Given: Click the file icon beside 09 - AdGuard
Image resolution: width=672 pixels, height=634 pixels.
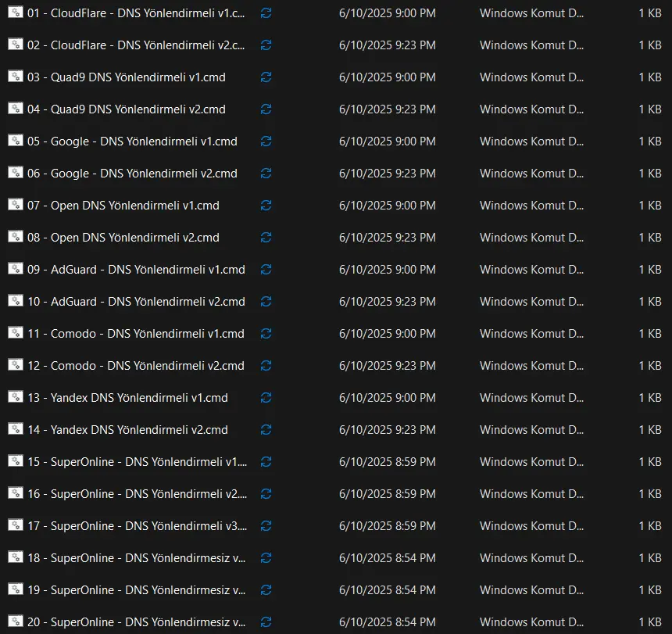Looking at the screenshot, I should [16, 268].
